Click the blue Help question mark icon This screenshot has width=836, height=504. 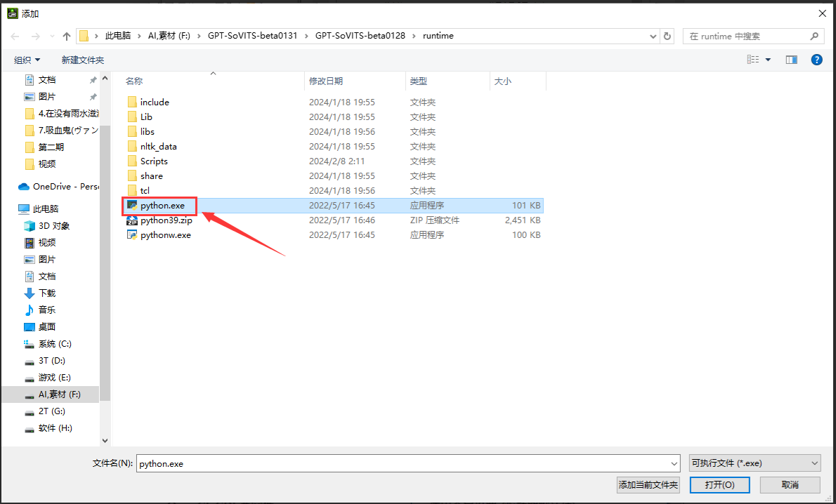click(x=816, y=60)
